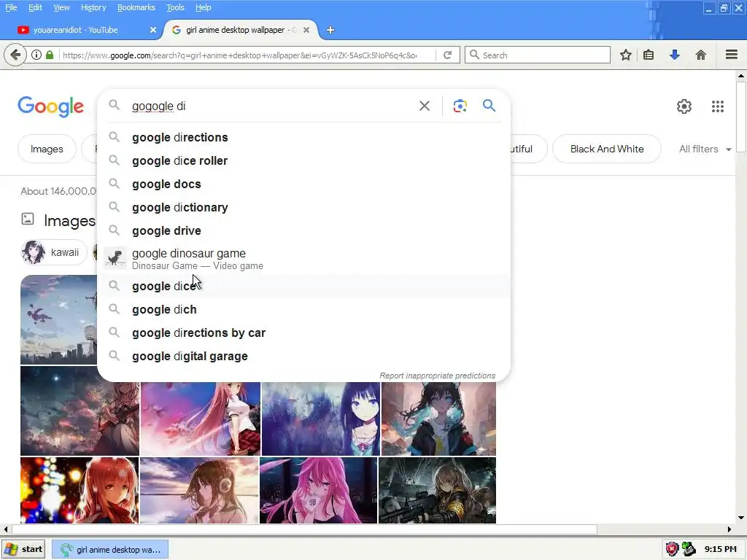Choose suggestion google docs
747x560 pixels.
pos(304,184)
